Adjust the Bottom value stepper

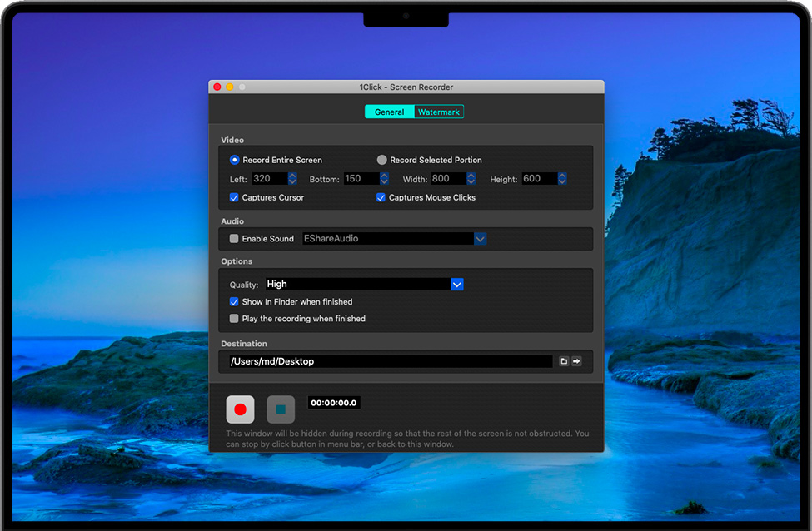click(384, 179)
